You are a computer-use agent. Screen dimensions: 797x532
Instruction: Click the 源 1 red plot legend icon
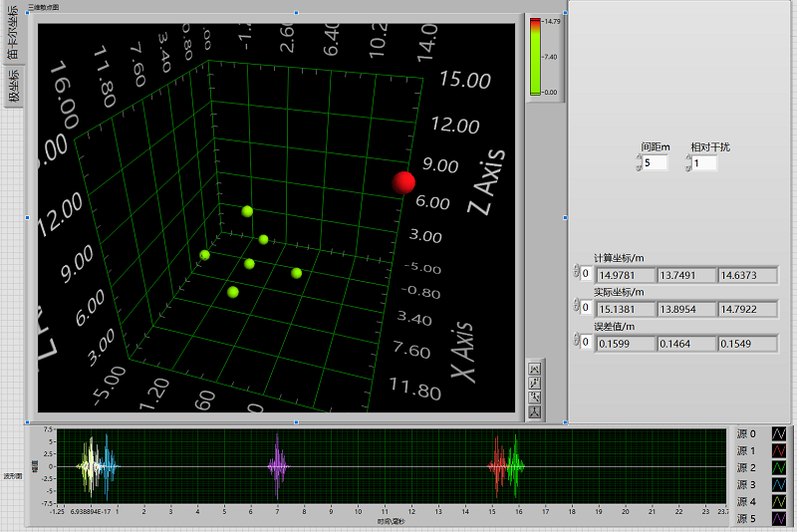click(779, 451)
